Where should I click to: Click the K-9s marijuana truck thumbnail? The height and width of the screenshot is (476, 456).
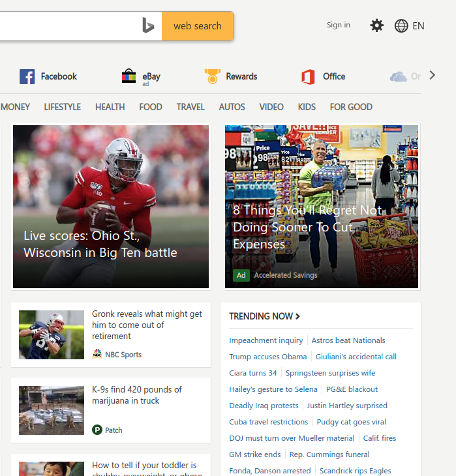tap(52, 410)
